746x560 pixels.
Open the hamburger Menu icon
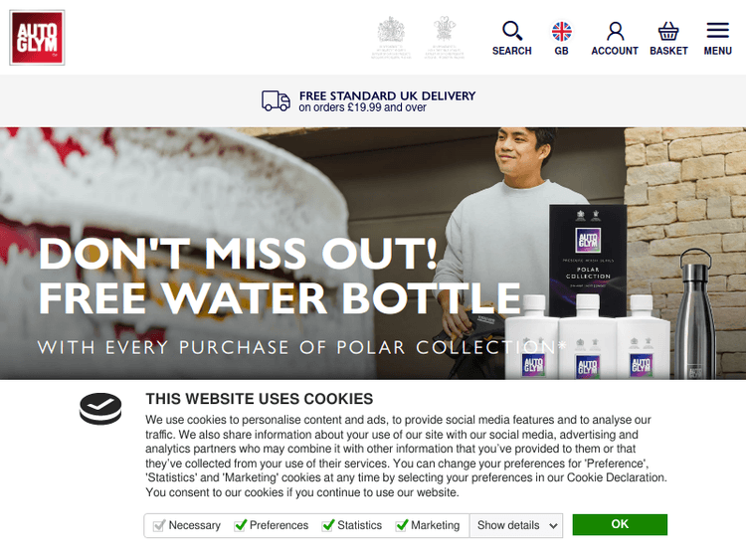click(x=717, y=31)
